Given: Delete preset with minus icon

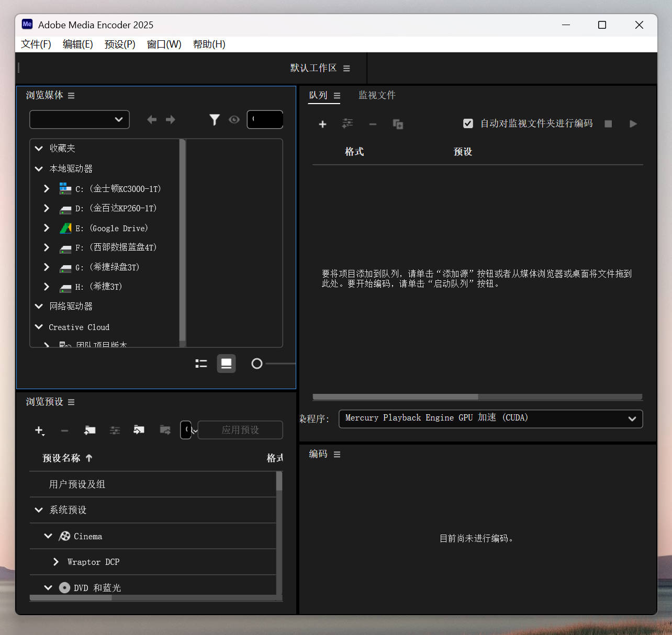Looking at the screenshot, I should click(64, 430).
